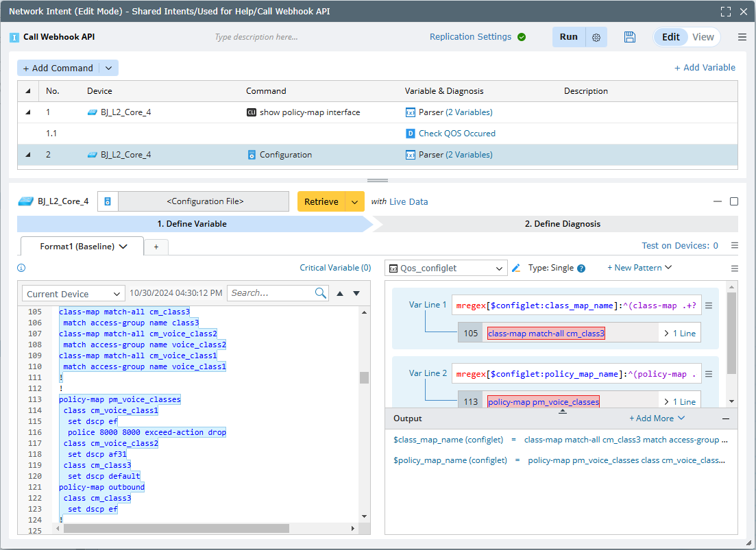This screenshot has height=550, width=756.
Task: Click into the Search input field
Action: (x=271, y=293)
